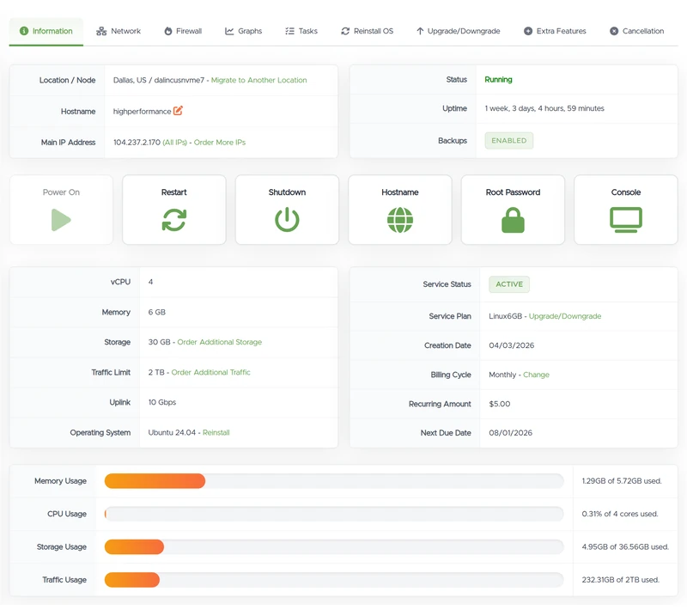Click Migrate to Another Location link

coord(259,80)
